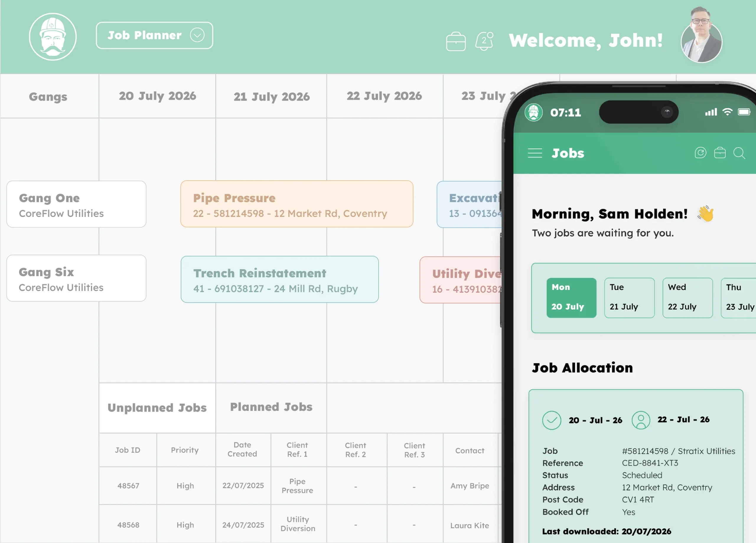
Task: Click the checkmark icon beside 20 - Jul - 26
Action: (551, 420)
